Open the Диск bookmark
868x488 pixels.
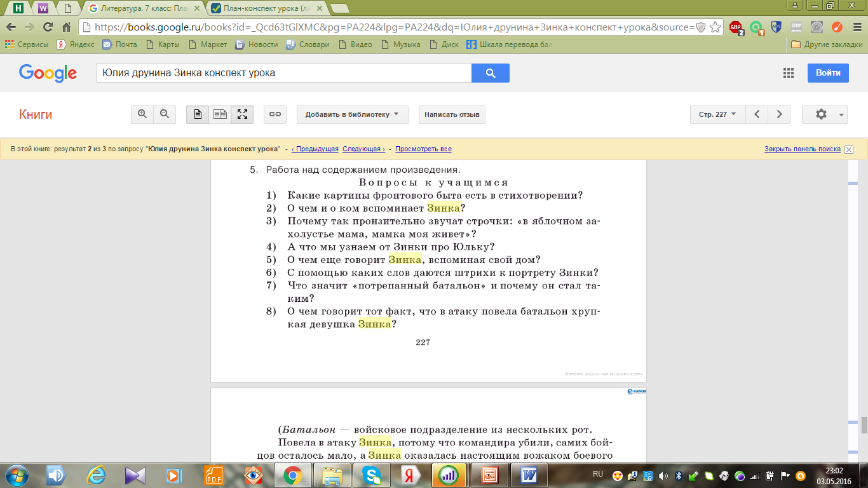(x=444, y=44)
